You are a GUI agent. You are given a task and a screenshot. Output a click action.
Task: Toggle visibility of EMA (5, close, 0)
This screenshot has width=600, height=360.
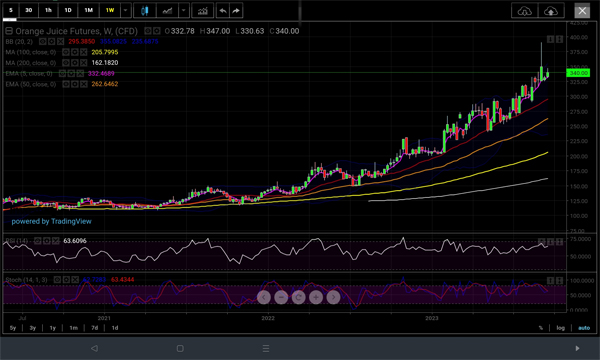click(x=62, y=73)
